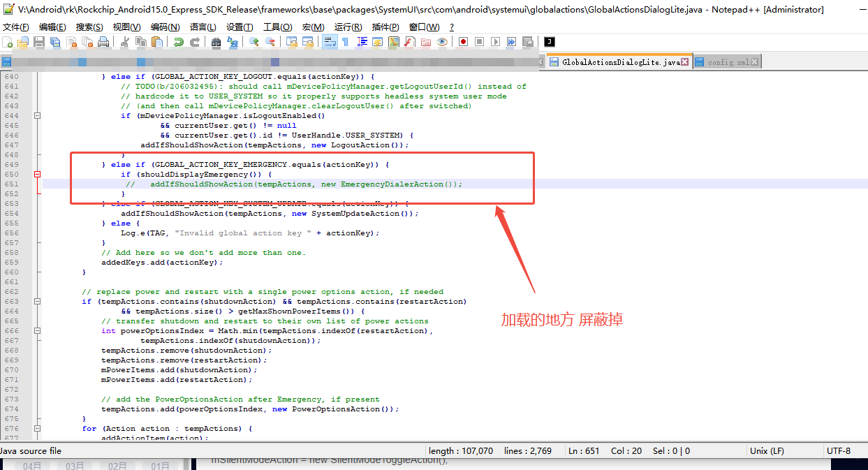Collapse the fold marker at line 663

[38, 302]
